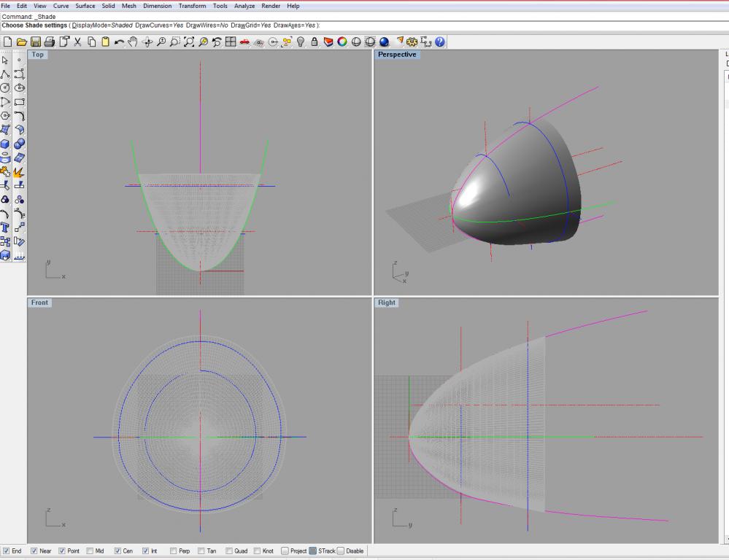The image size is (729, 560).
Task: Select the Pan view hand tool
Action: [133, 43]
